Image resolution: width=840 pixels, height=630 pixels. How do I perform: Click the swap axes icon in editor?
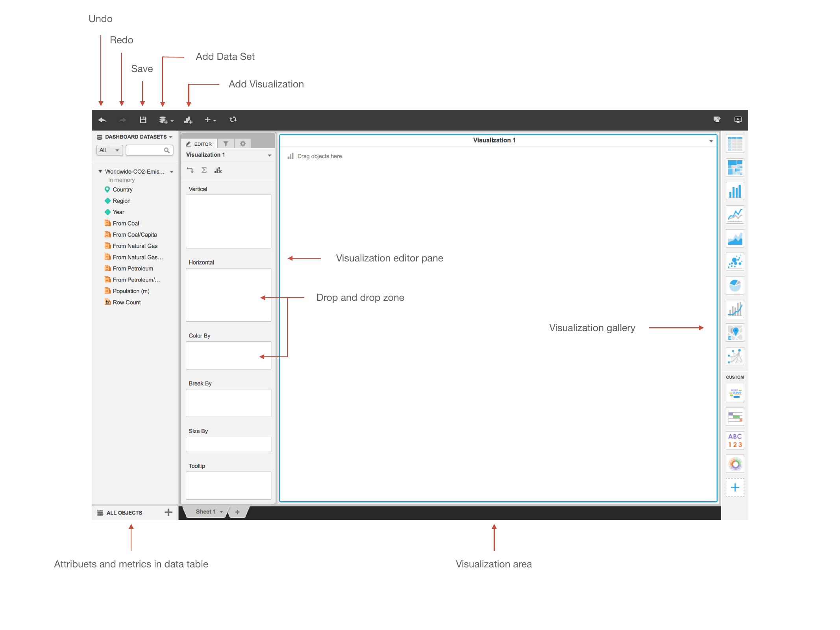[x=190, y=170]
